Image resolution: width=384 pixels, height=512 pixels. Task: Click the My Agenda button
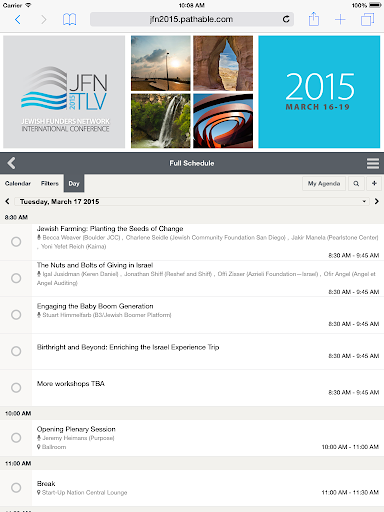tap(324, 183)
